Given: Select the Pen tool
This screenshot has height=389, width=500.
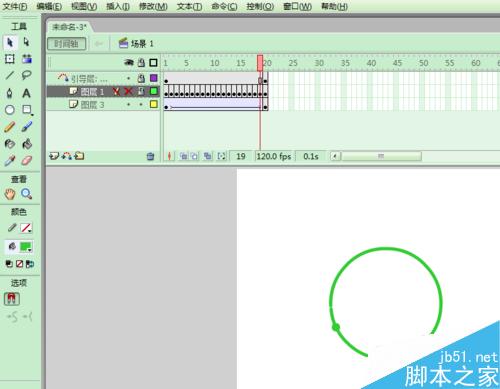Looking at the screenshot, I should point(10,93).
